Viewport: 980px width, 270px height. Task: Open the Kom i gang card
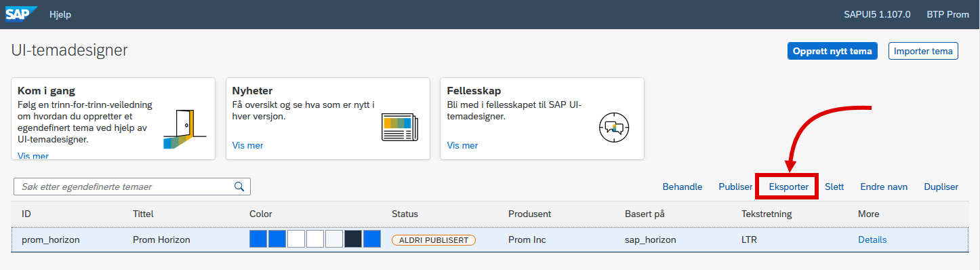tap(113, 119)
